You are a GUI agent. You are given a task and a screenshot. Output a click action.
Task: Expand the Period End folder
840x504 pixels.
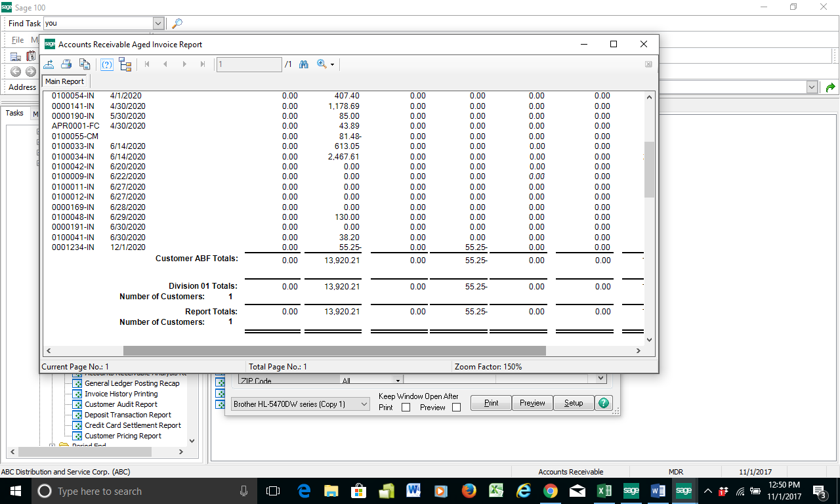[52, 446]
